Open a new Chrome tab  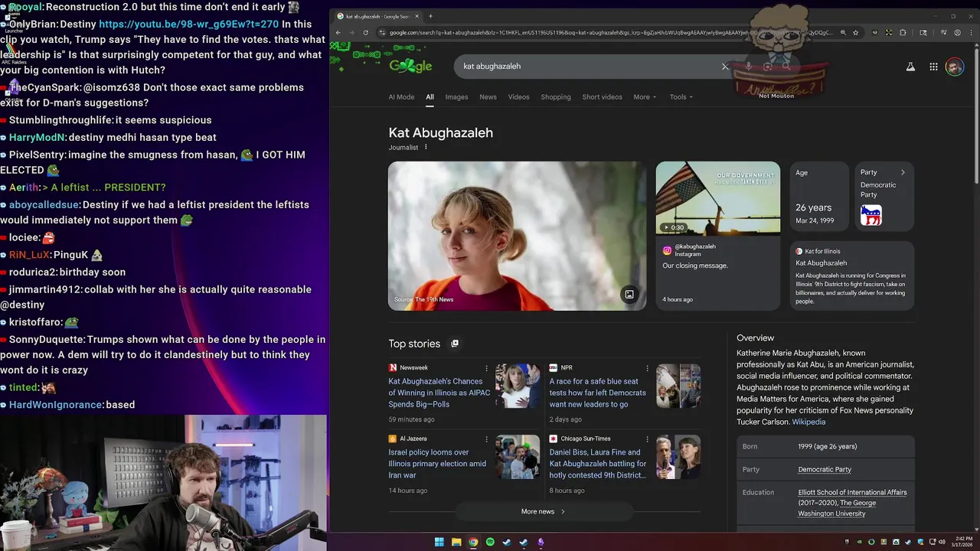click(x=430, y=16)
